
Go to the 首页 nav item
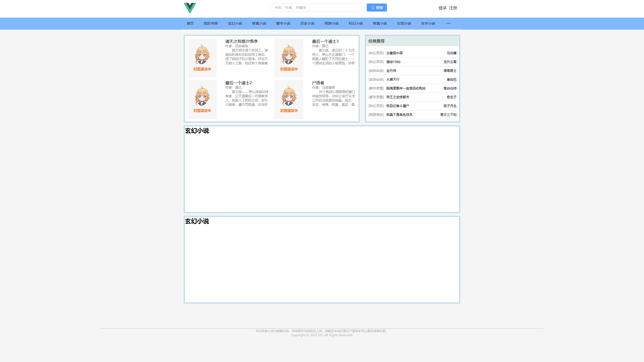pyautogui.click(x=190, y=23)
